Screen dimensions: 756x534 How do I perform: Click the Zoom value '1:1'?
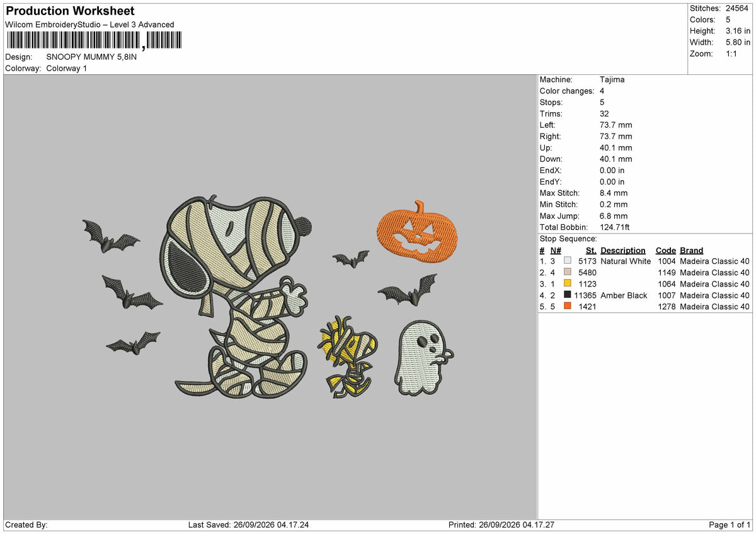point(733,54)
